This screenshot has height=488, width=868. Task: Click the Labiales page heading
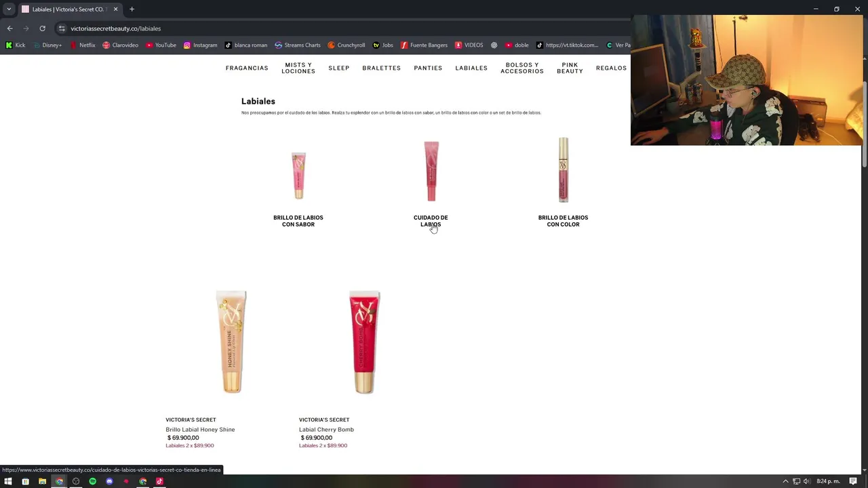(x=258, y=101)
